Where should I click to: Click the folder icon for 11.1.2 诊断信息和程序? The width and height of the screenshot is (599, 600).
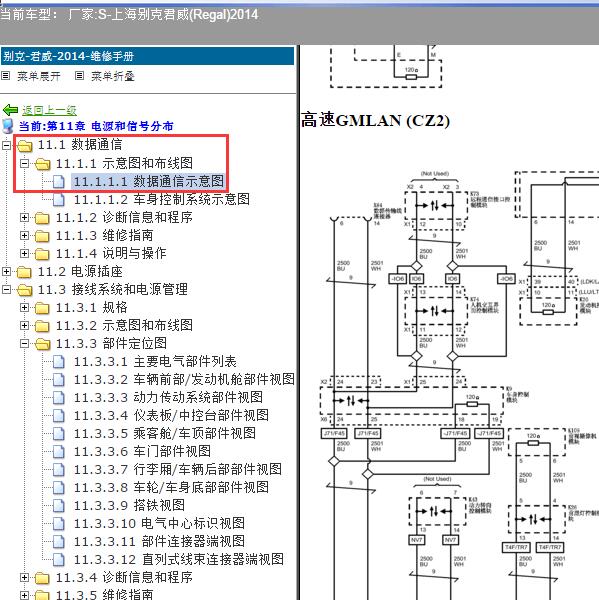[42, 218]
